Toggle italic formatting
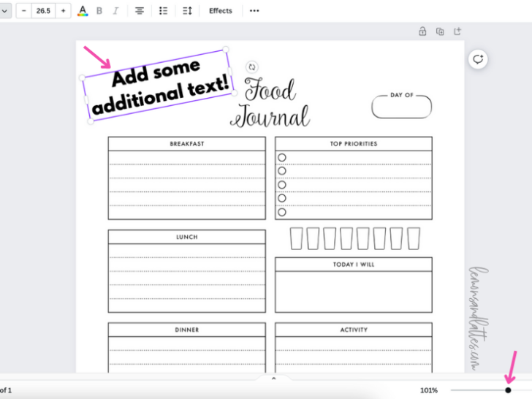532x399 pixels. (115, 11)
